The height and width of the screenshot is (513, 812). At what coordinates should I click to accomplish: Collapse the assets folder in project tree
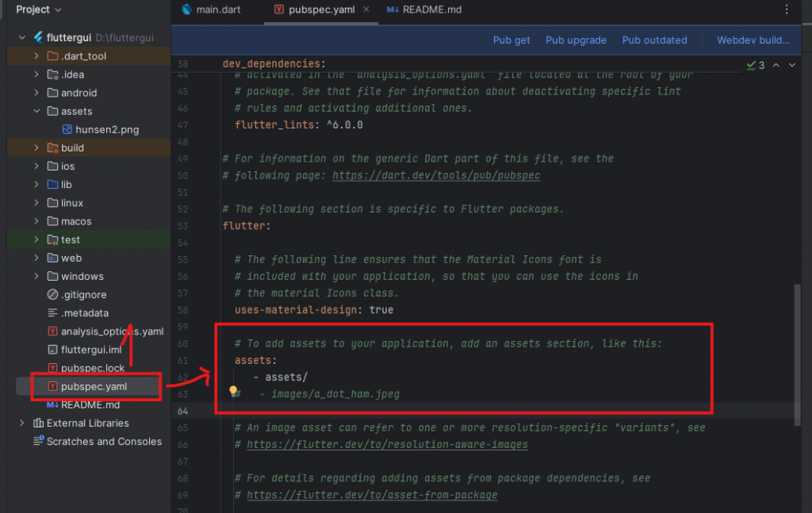36,112
